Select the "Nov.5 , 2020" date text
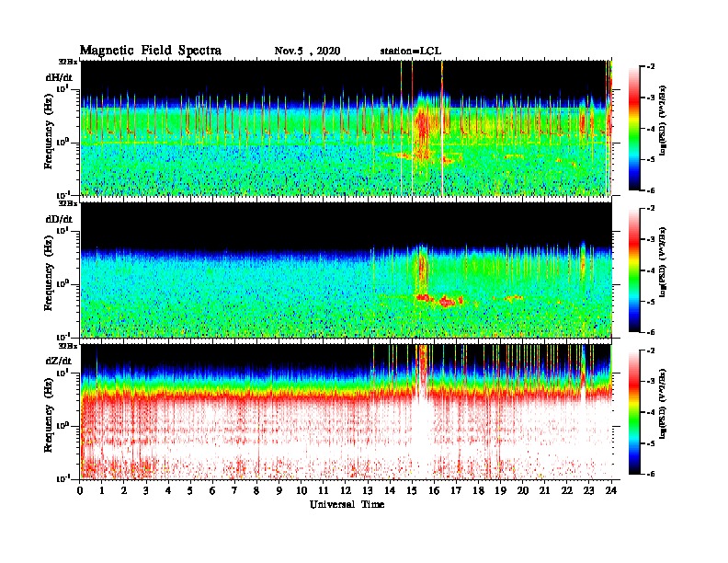 click(307, 51)
